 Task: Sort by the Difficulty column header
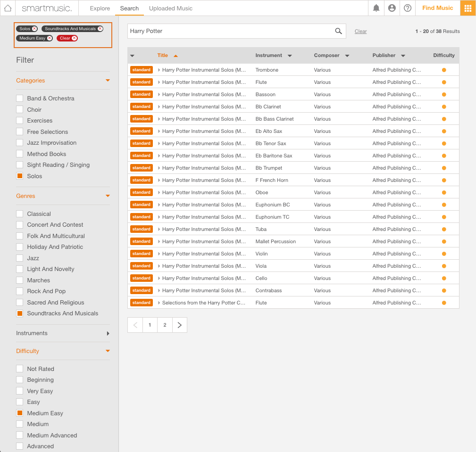point(444,55)
